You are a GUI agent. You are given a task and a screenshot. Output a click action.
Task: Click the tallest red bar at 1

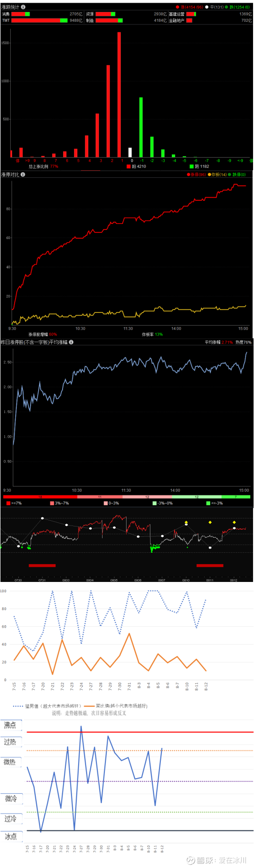[x=119, y=95]
